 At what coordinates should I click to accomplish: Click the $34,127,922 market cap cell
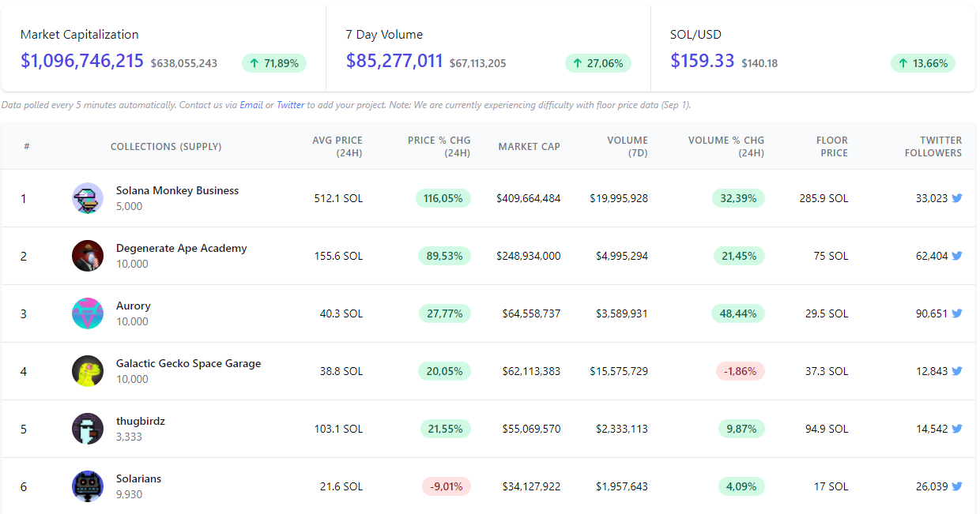coord(531,486)
